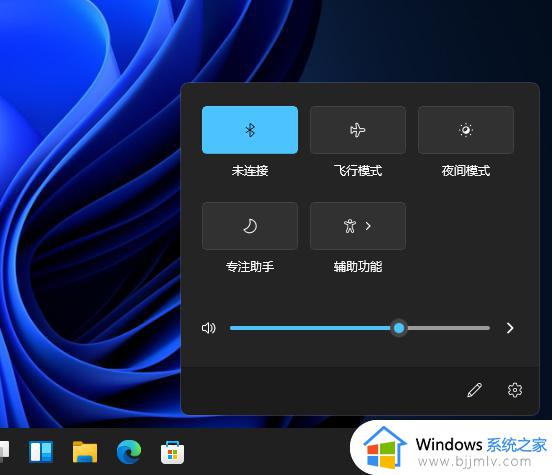
Task: Launch File Explorer from the taskbar
Action: pos(85,452)
